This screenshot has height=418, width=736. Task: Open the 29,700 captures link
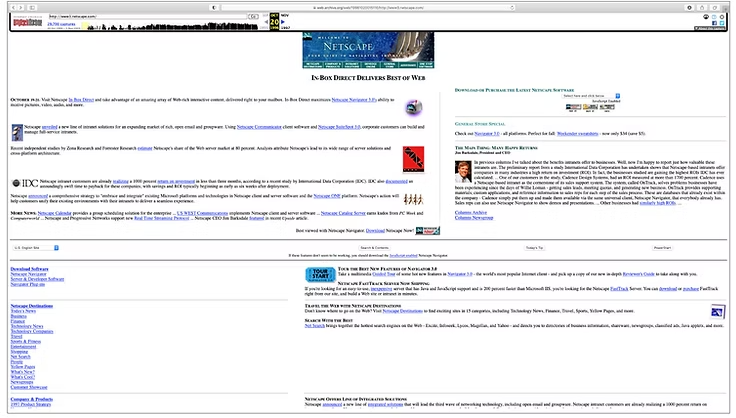pyautogui.click(x=61, y=24)
